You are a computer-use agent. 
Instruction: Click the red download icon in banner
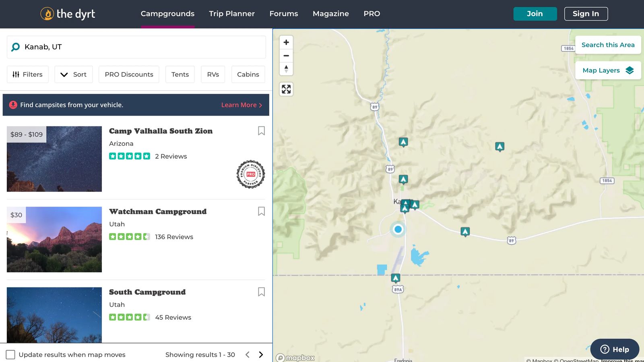click(x=13, y=105)
